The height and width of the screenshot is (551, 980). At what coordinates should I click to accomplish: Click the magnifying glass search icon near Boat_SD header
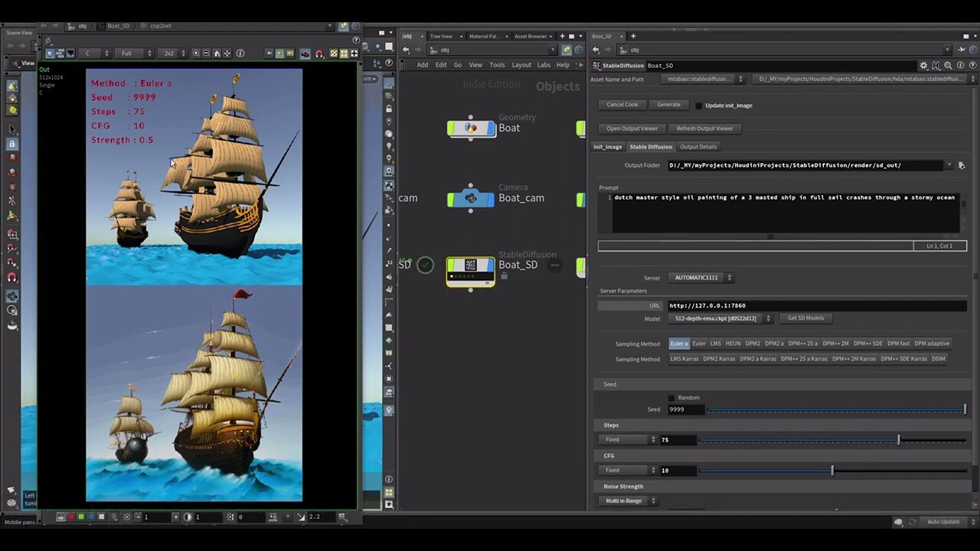point(948,66)
